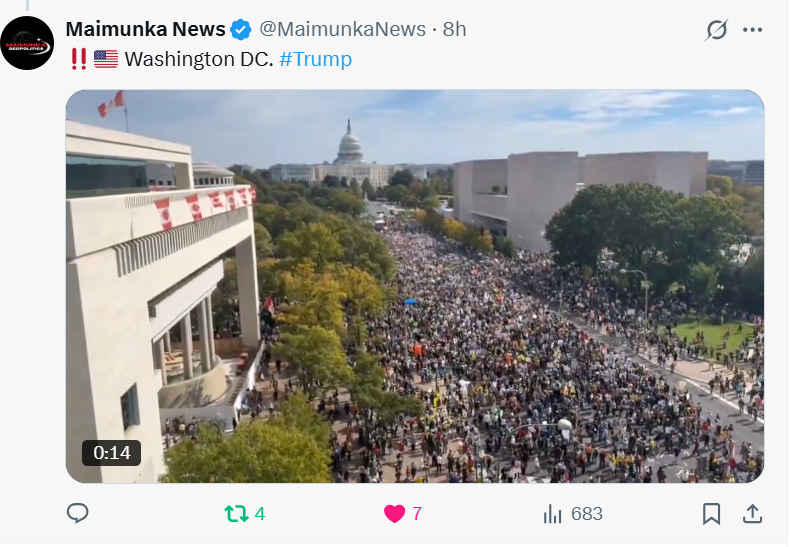This screenshot has height=547, width=791.
Task: Open the @MaimunkaNews handle link
Action: coord(343,29)
